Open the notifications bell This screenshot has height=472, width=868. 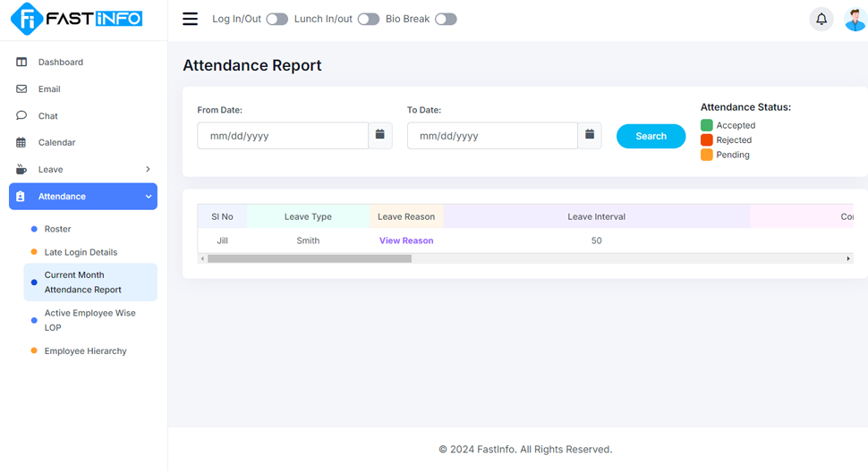(x=821, y=19)
